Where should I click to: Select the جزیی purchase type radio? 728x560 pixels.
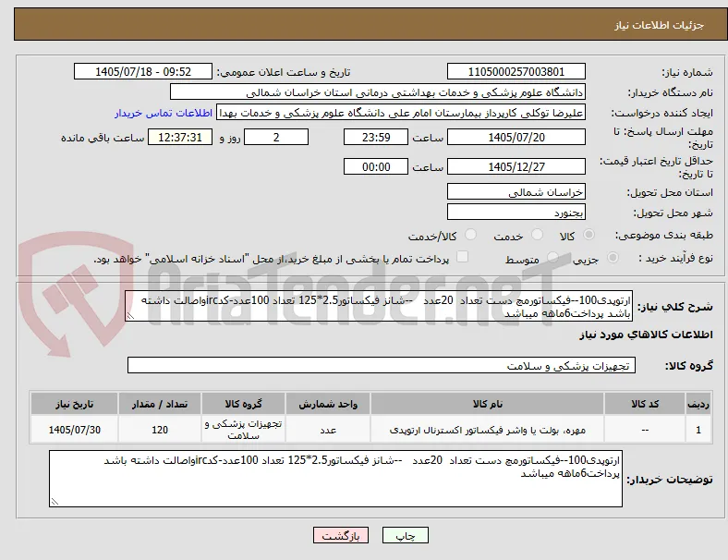[x=613, y=258]
